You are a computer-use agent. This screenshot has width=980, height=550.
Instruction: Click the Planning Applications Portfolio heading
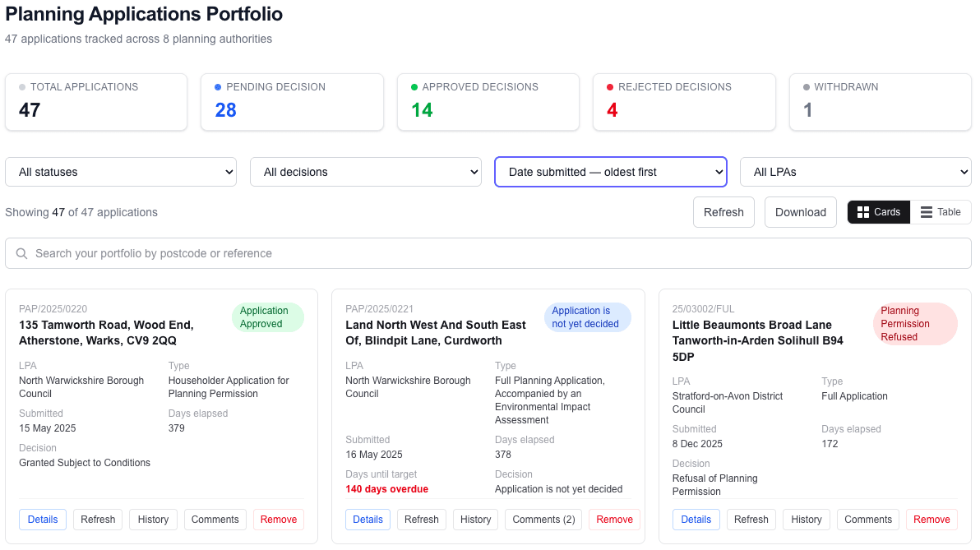pyautogui.click(x=144, y=14)
